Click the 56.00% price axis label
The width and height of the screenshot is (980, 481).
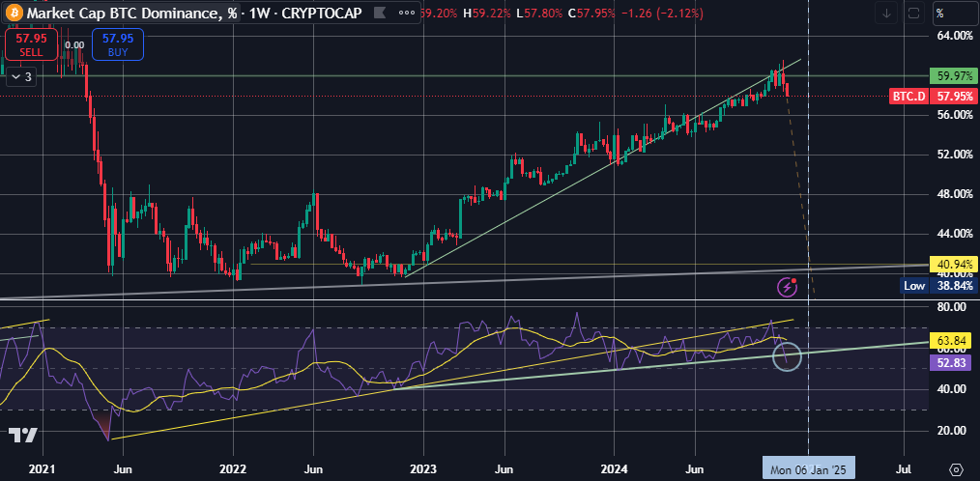(x=956, y=115)
